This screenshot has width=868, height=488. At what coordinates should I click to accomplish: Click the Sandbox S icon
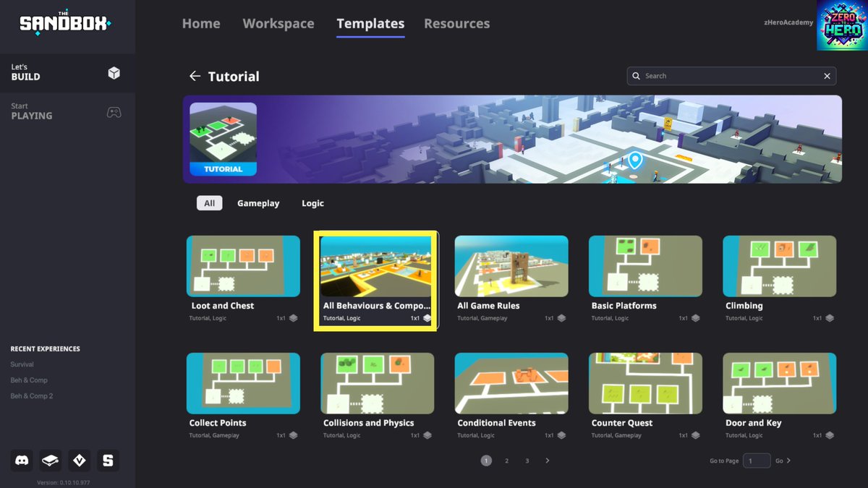109,461
